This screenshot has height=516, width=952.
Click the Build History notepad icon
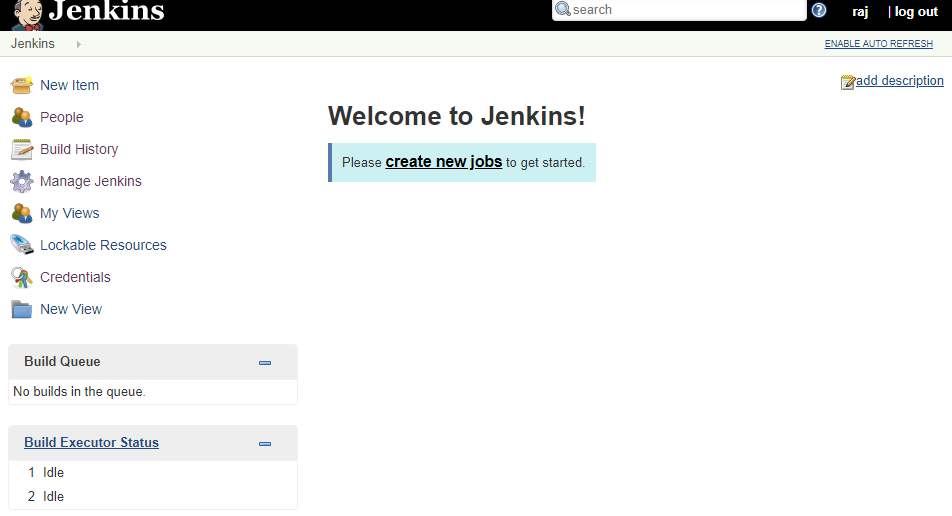tap(22, 149)
